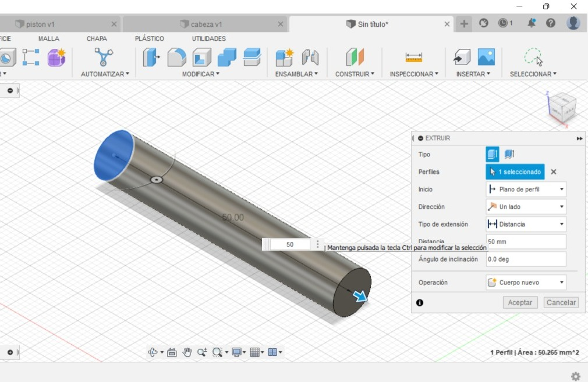
Task: Open the Help question mark icon
Action: pos(551,23)
